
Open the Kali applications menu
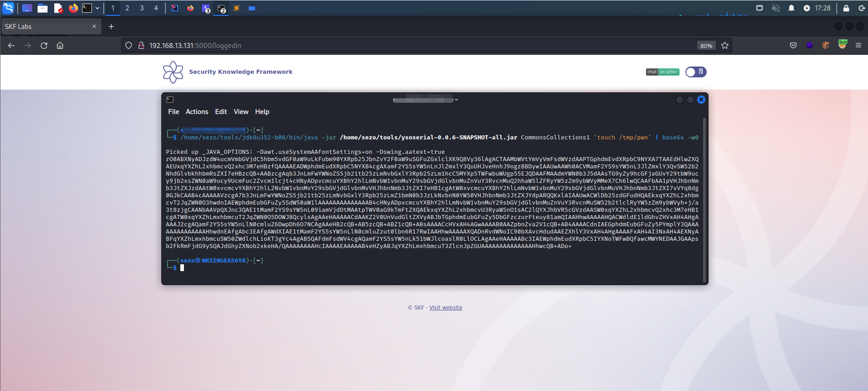point(8,8)
